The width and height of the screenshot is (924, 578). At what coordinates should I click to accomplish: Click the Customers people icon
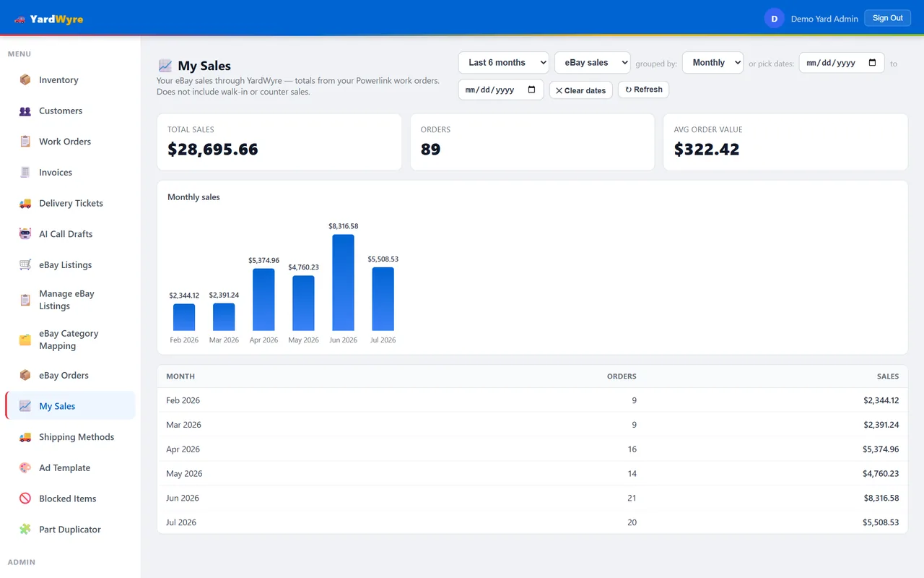pos(25,111)
